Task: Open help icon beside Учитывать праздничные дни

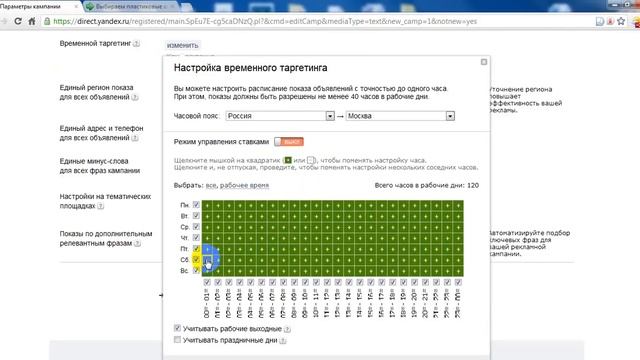Action: point(282,340)
